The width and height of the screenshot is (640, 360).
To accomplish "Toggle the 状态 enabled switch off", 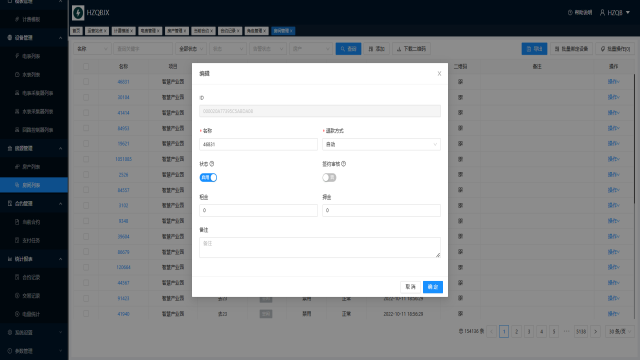I will point(208,178).
